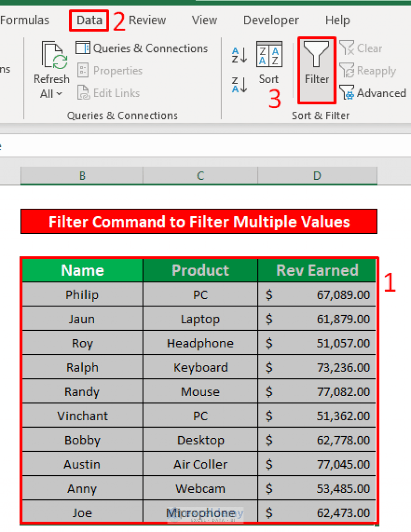Image resolution: width=411 pixels, height=532 pixels.
Task: Select revenue cell 53,485.00
Action: click(x=317, y=488)
